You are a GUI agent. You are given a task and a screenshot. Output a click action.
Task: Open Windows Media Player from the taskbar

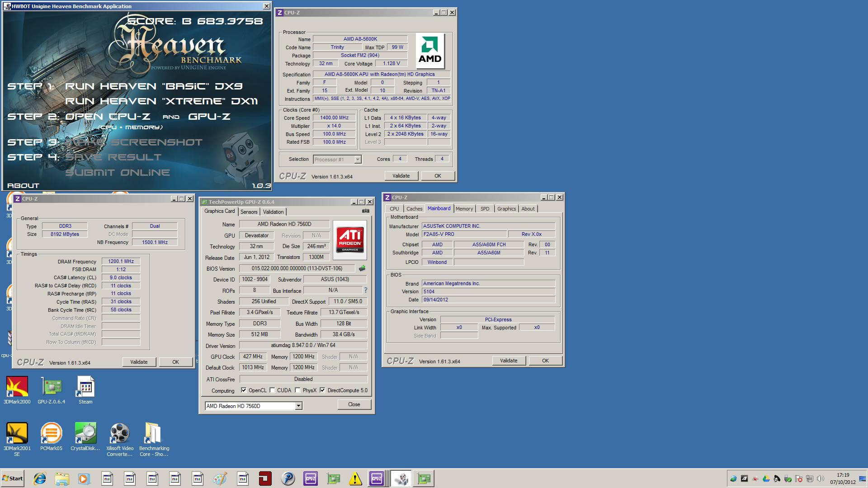tap(84, 479)
